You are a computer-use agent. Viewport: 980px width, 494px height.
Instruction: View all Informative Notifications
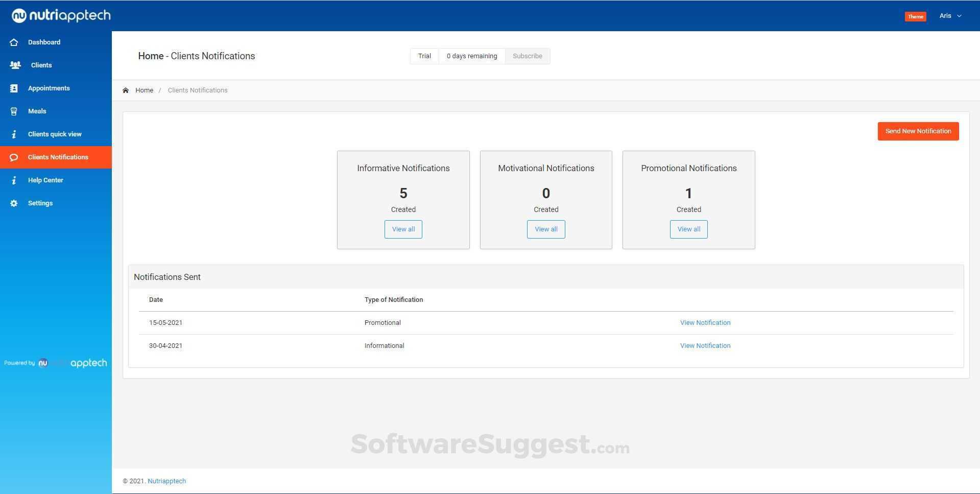pos(403,229)
